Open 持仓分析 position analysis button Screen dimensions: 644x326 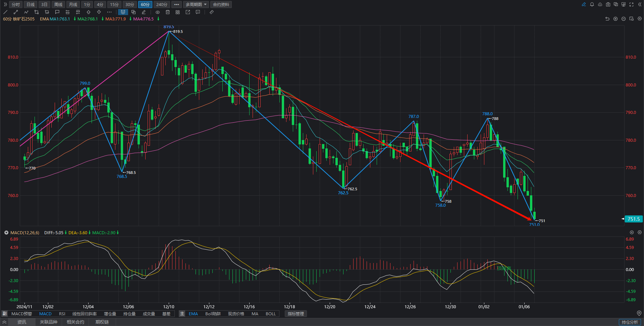click(x=630, y=322)
